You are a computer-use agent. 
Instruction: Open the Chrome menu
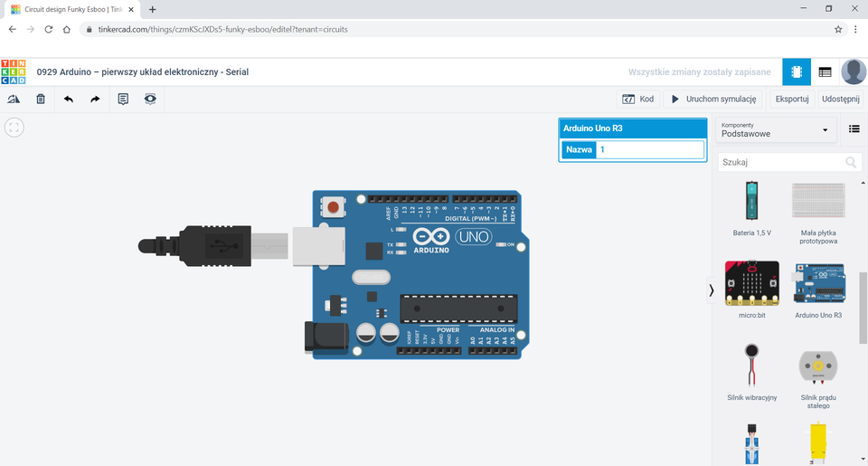[856, 29]
